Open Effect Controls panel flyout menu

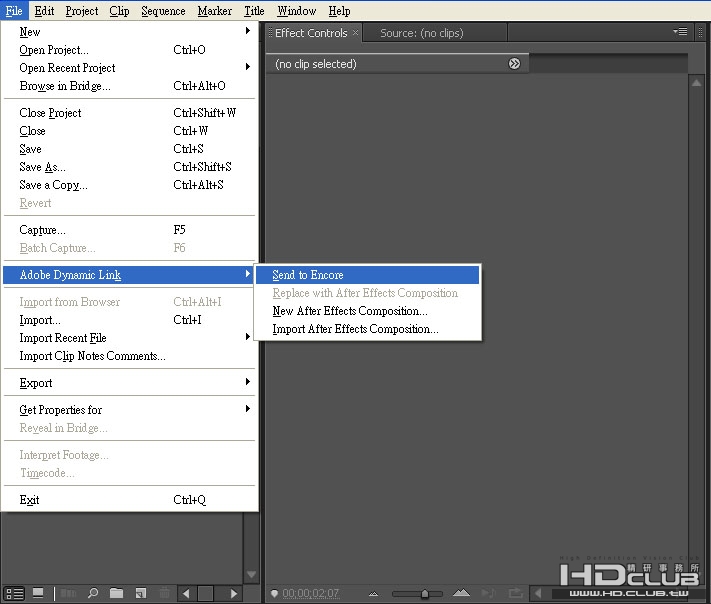click(680, 32)
